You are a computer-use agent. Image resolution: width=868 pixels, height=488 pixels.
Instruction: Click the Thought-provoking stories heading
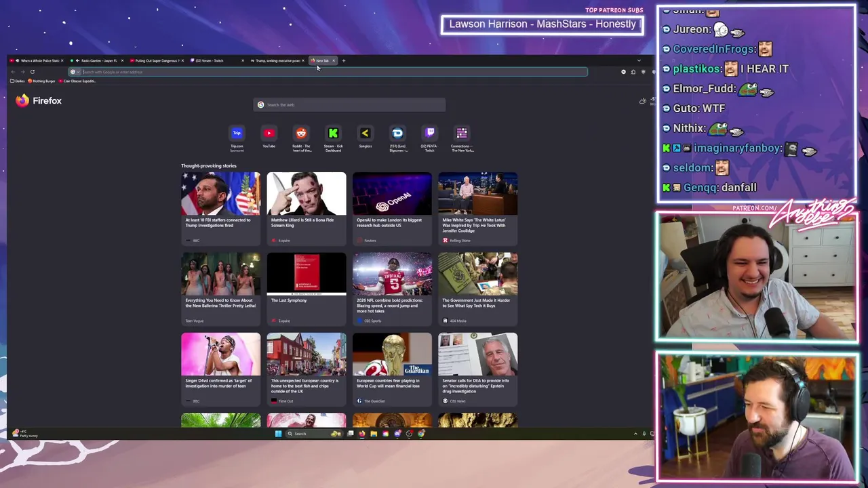(209, 166)
